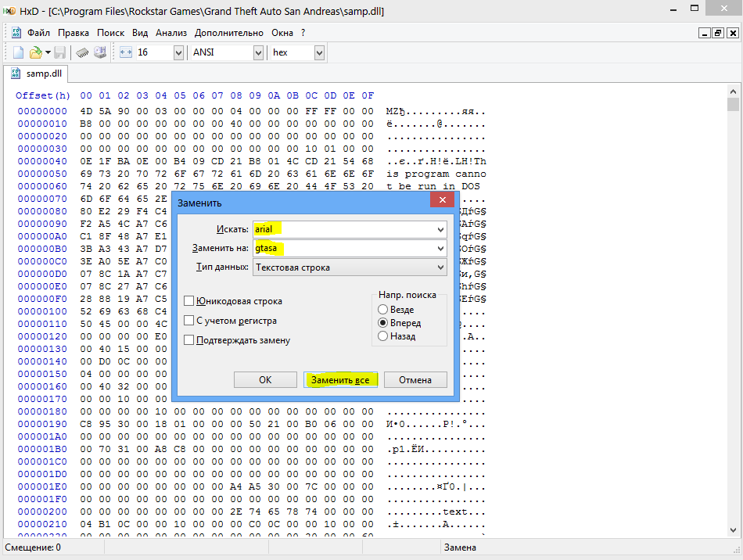Close the samp.dll document with the inner X

coord(733,33)
